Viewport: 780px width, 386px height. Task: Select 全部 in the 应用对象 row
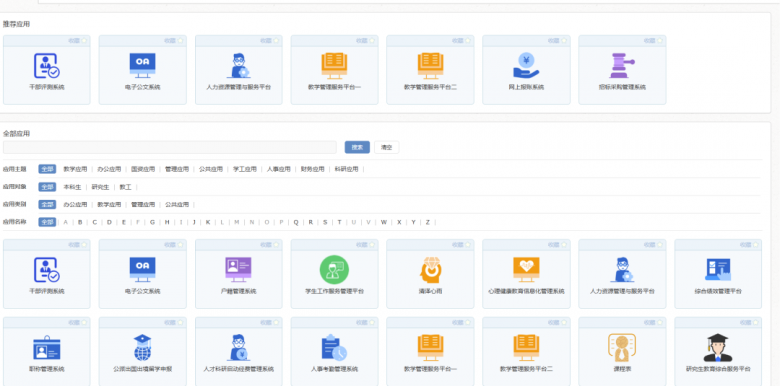pyautogui.click(x=47, y=187)
